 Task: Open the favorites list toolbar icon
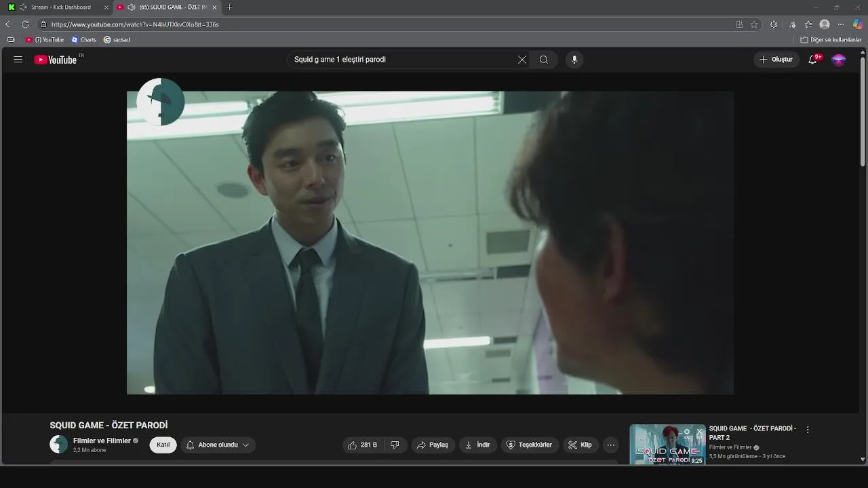(808, 24)
